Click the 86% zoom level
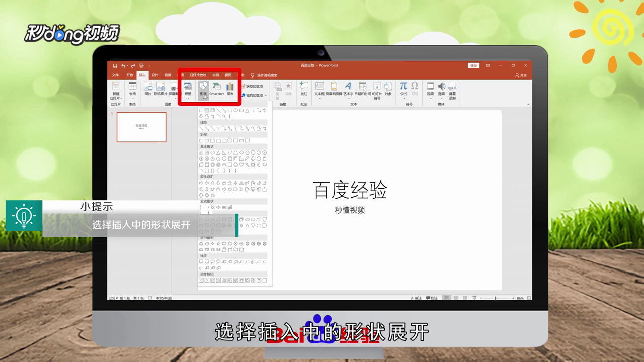Screen dimensions: 644x362 [520, 298]
